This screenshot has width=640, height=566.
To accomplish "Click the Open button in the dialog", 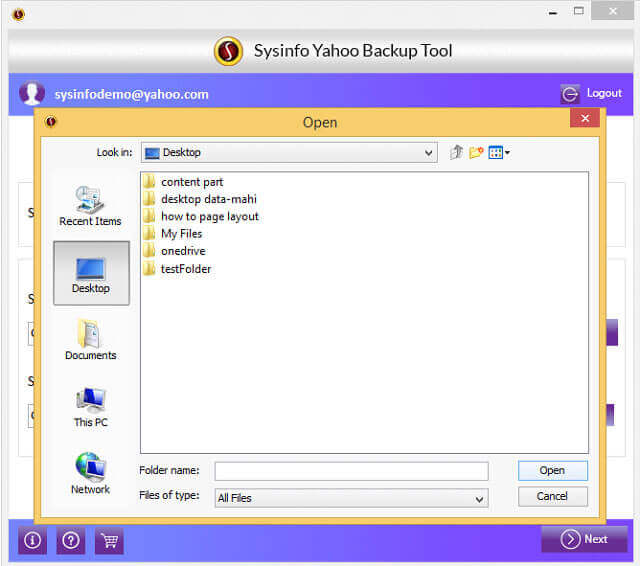I will coord(553,471).
